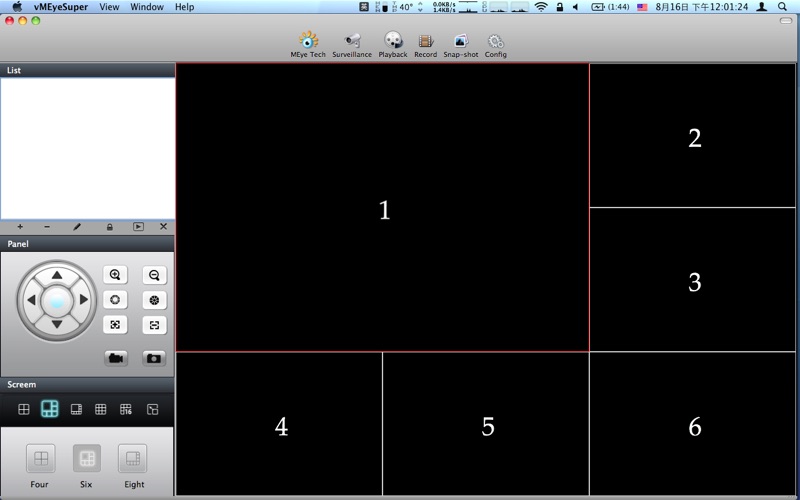Click the empty device list area
The width and height of the screenshot is (800, 500).
[87, 148]
